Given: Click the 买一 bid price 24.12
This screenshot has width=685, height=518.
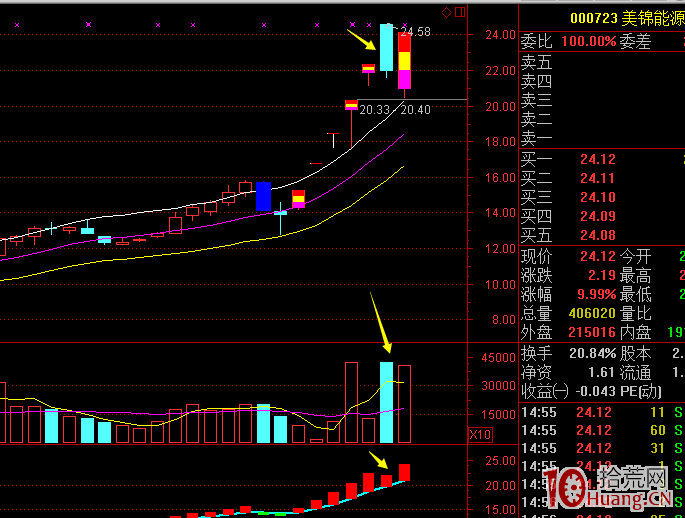Looking at the screenshot, I should click(x=598, y=159).
